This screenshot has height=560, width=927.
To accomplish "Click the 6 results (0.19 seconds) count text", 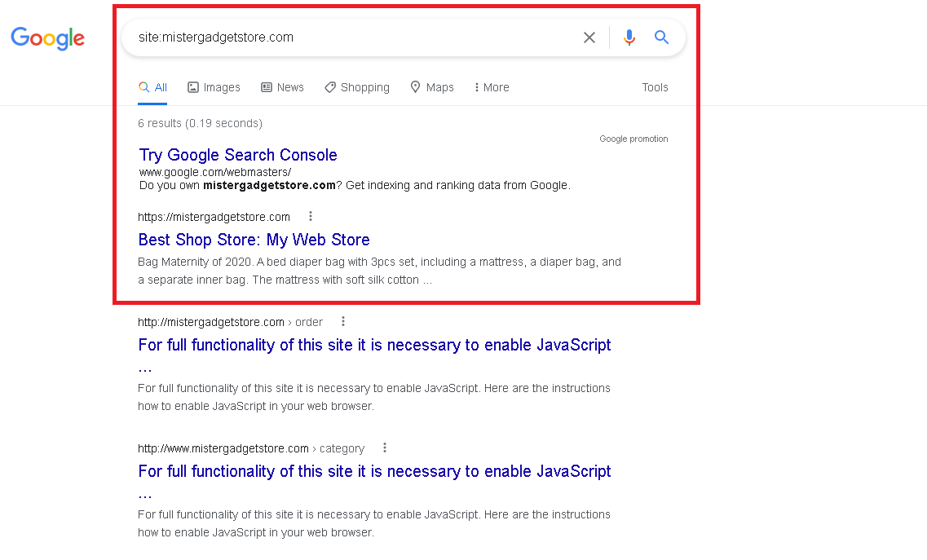I will (200, 123).
